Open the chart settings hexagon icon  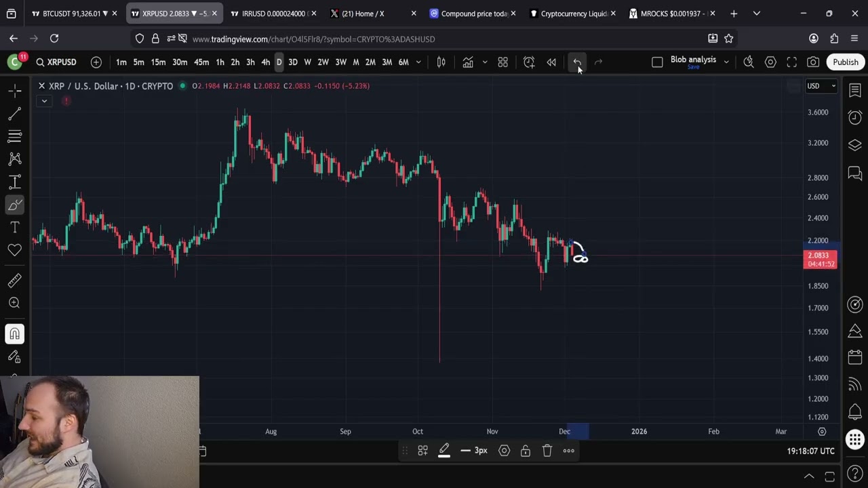point(770,62)
